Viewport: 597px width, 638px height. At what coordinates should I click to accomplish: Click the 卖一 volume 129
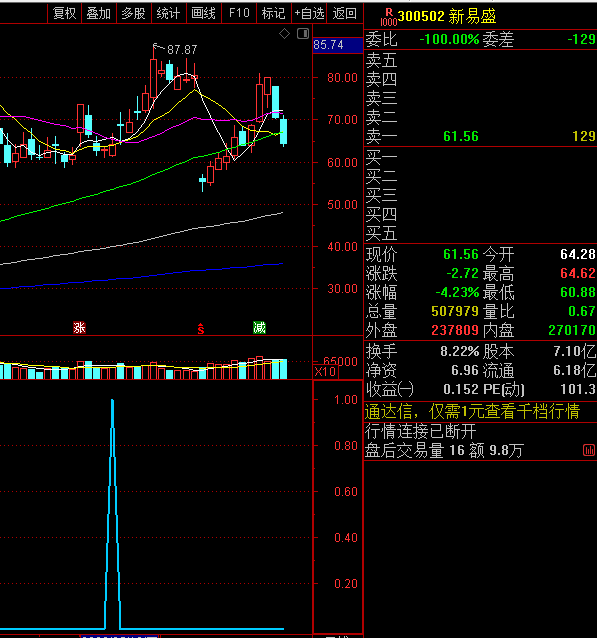(584, 136)
